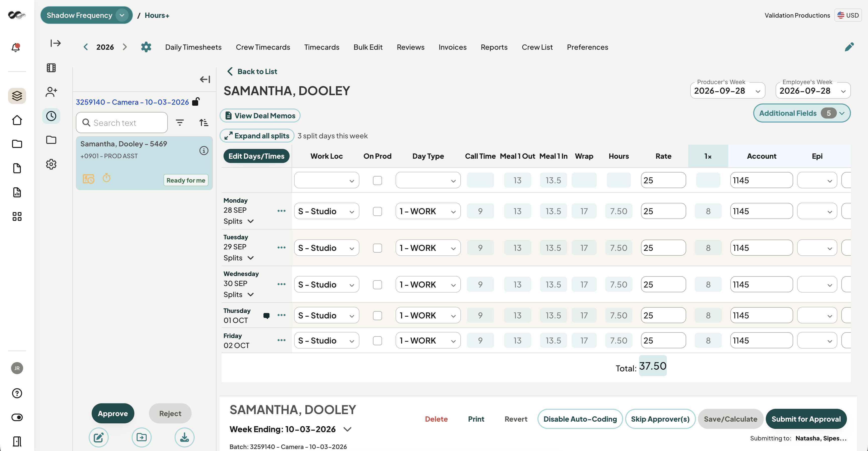Click the gear settings icon beside 2026

coord(146,47)
